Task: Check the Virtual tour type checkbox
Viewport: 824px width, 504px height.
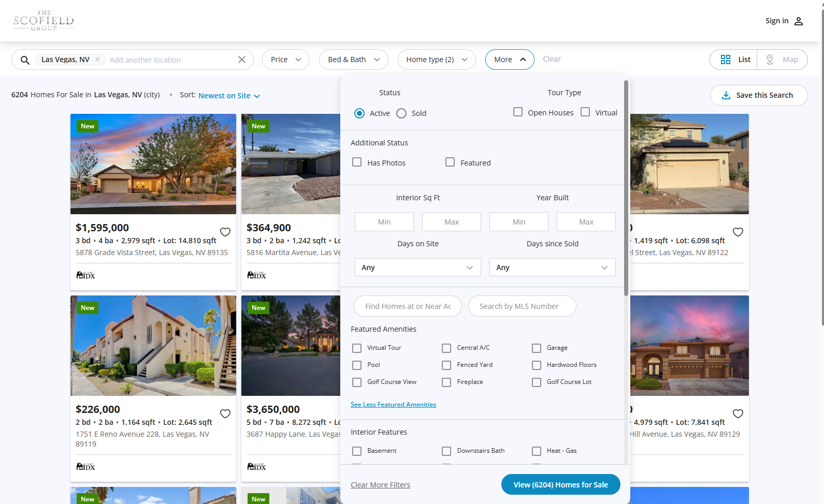Action: (x=585, y=112)
